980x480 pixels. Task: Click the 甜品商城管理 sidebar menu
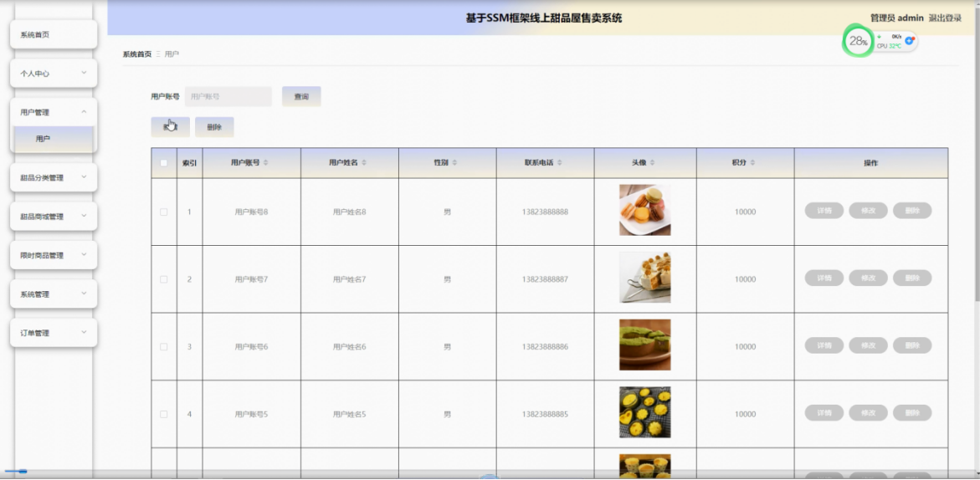point(54,217)
